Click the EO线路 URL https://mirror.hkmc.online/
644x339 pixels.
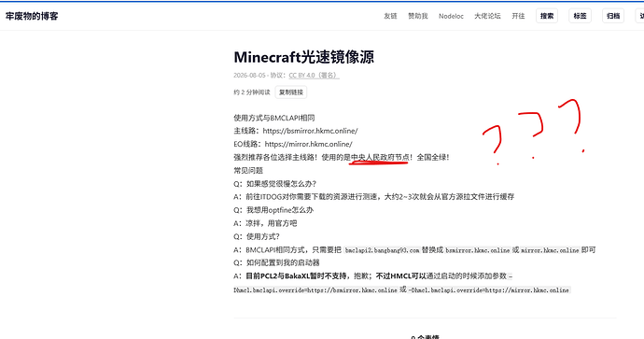[308, 144]
